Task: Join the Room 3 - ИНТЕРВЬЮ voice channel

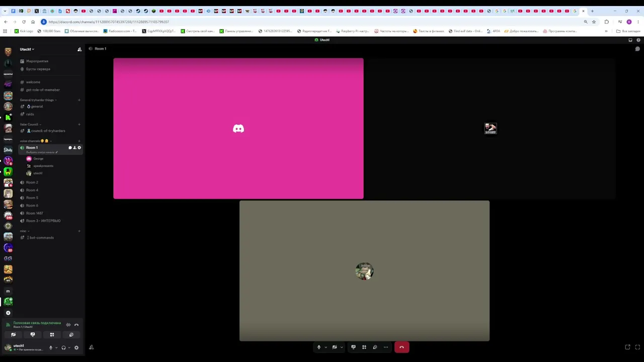Action: (x=43, y=221)
